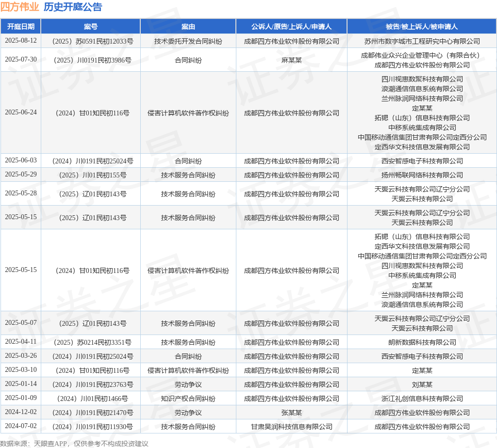Select case number (2025)川0191民初3986号
This screenshot has width=497, height=448.
click(x=93, y=60)
